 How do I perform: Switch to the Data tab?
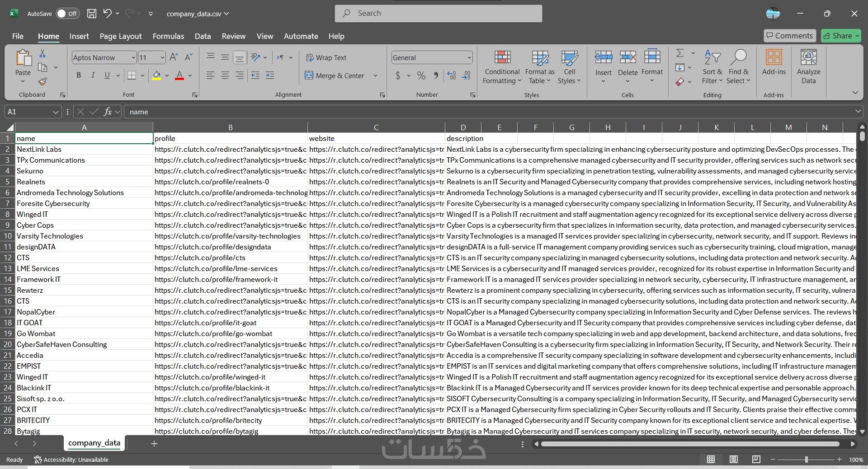coord(203,36)
